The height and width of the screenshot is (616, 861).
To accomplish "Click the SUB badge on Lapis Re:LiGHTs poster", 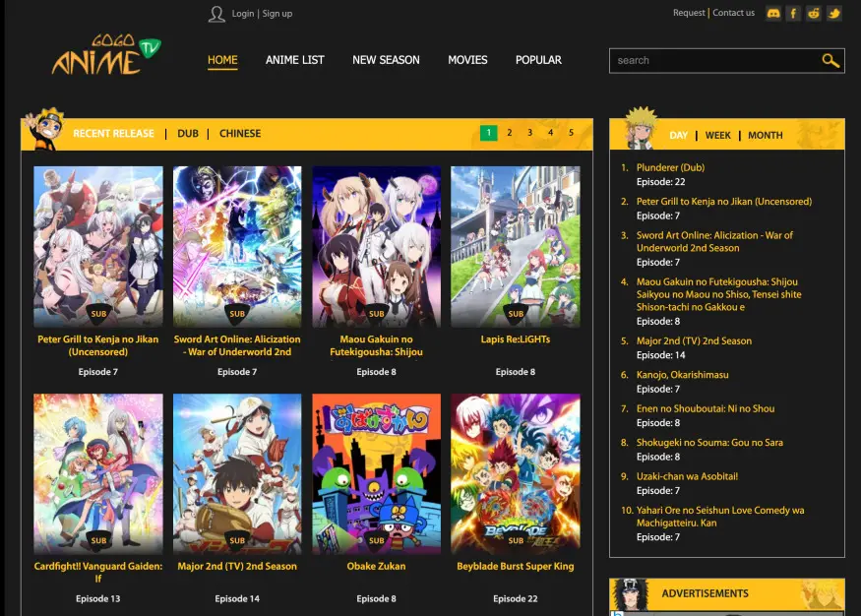I will click(x=515, y=314).
